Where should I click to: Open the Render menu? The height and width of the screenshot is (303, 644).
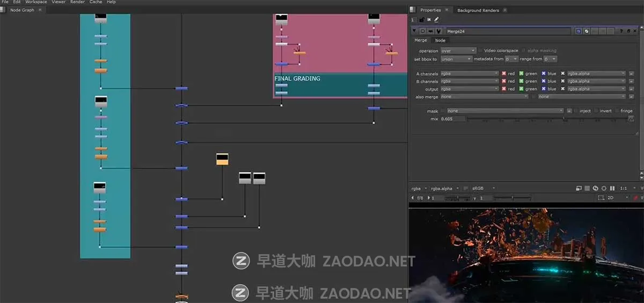pos(77,2)
